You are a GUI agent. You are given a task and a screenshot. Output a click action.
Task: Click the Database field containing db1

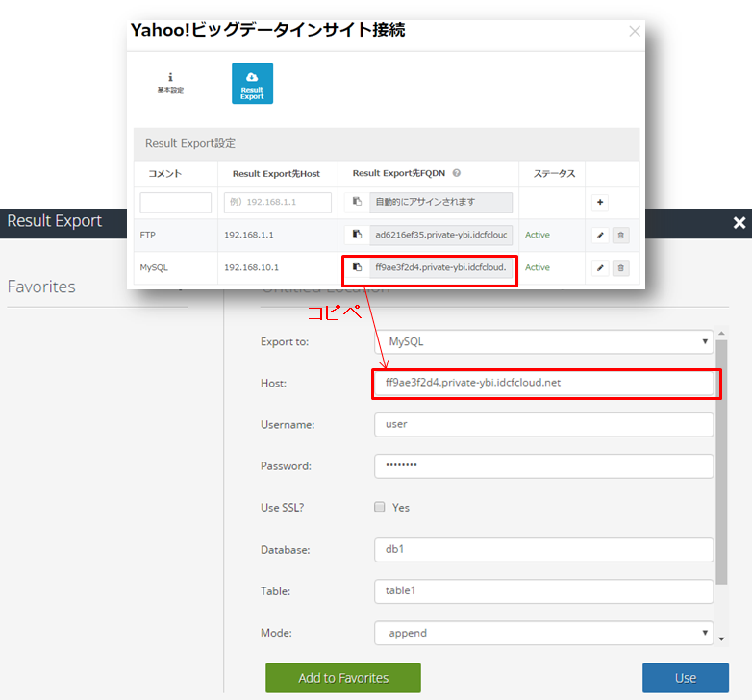click(x=544, y=549)
